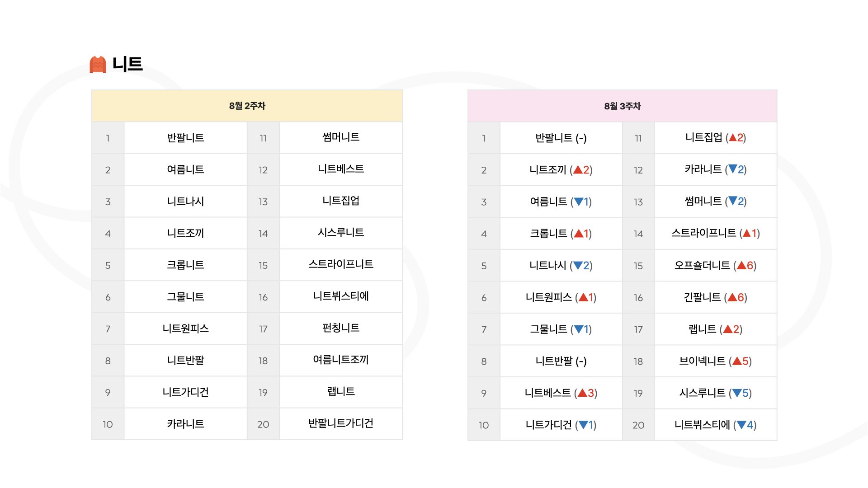Select the 8월 2주차 header
Image resolution: width=868 pixels, height=488 pixels.
(247, 106)
